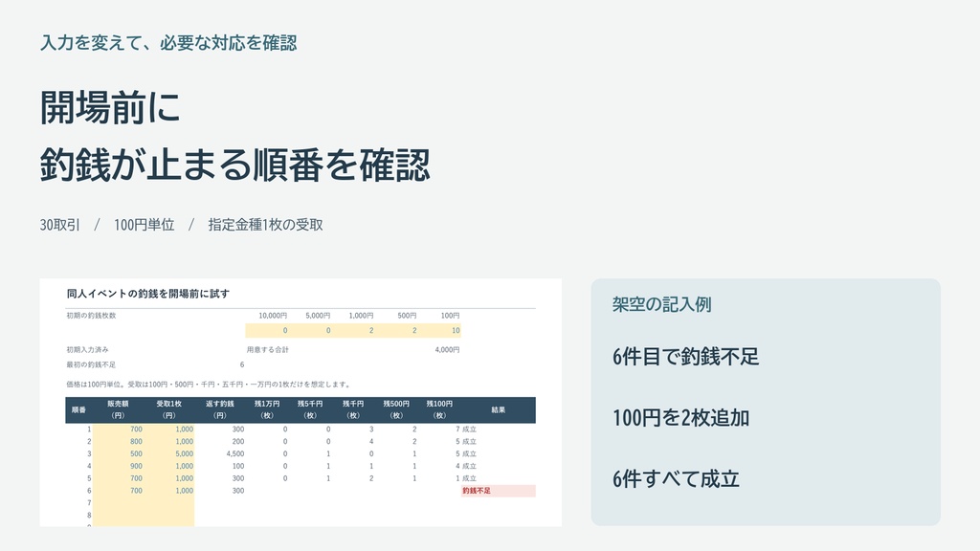Click the 残5千円 column header
This screenshot has height=551, width=980.
pyautogui.click(x=310, y=409)
